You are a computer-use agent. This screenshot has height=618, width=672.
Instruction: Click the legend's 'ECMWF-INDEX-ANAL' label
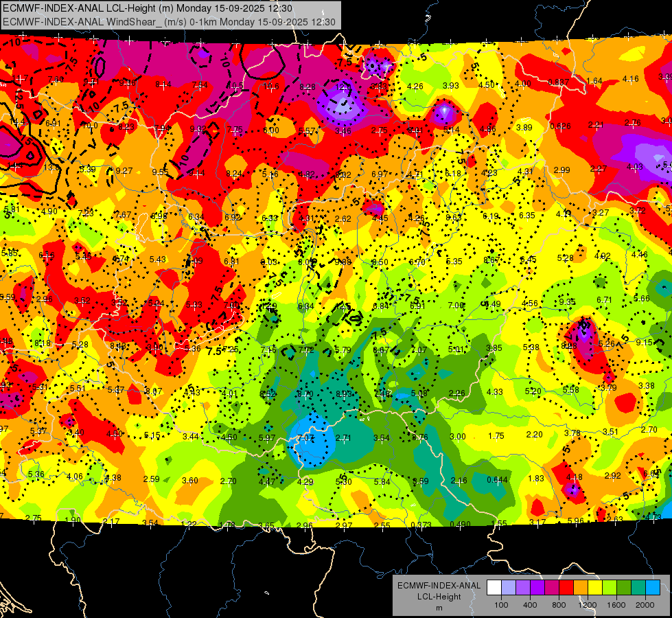(439, 586)
